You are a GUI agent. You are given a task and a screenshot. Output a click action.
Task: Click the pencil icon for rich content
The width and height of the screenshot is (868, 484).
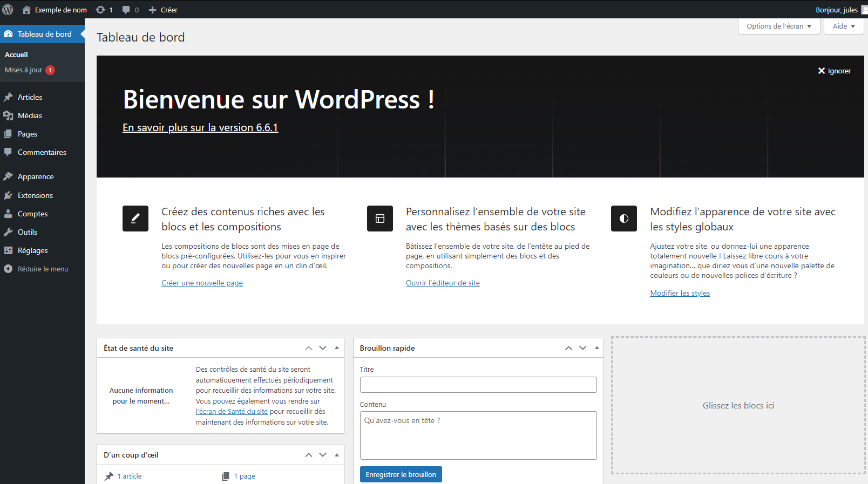coord(135,219)
